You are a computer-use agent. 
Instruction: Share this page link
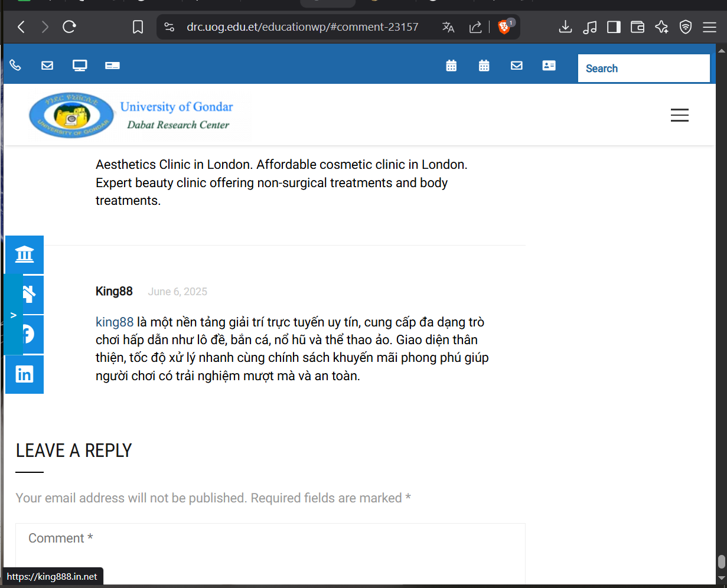click(x=475, y=27)
